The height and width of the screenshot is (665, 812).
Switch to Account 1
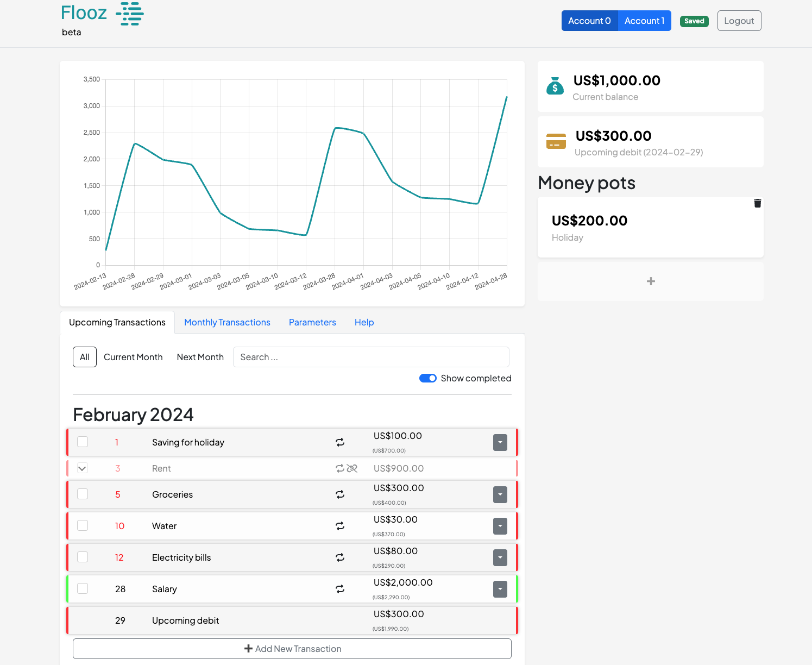click(x=644, y=21)
